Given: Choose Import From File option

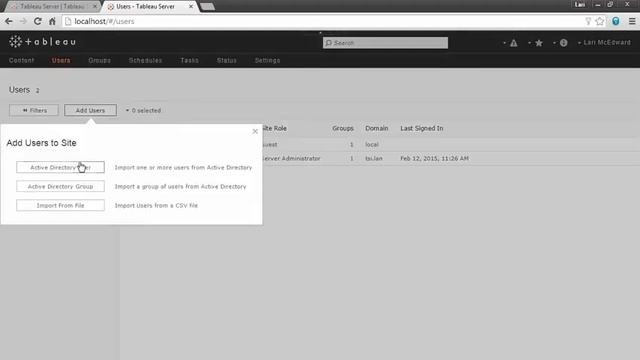Looking at the screenshot, I should (60, 205).
